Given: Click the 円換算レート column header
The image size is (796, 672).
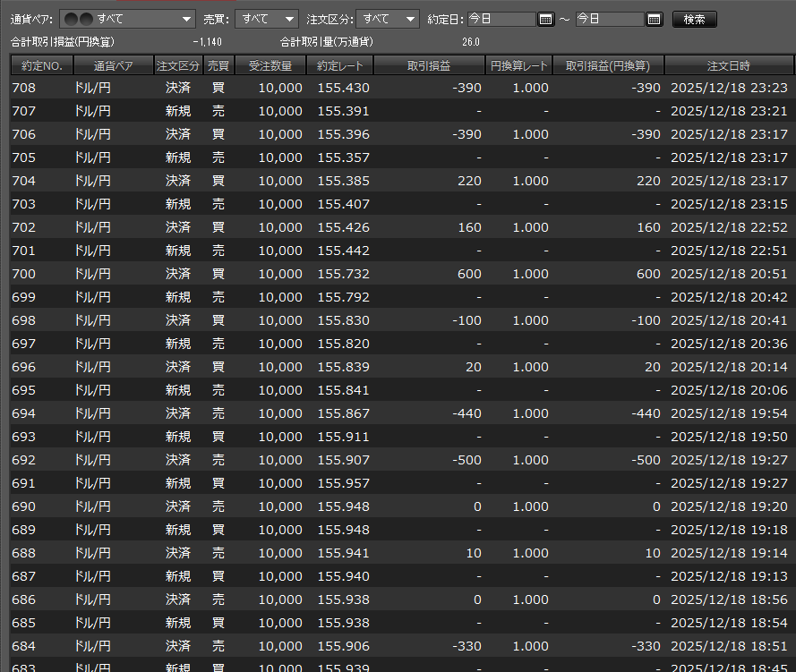Looking at the screenshot, I should coord(519,65).
